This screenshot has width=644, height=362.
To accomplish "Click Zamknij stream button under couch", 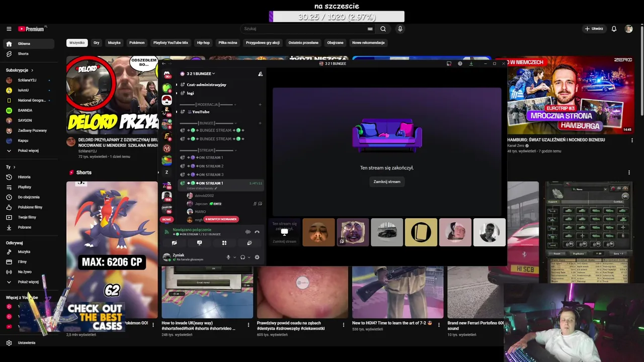I will click(387, 182).
